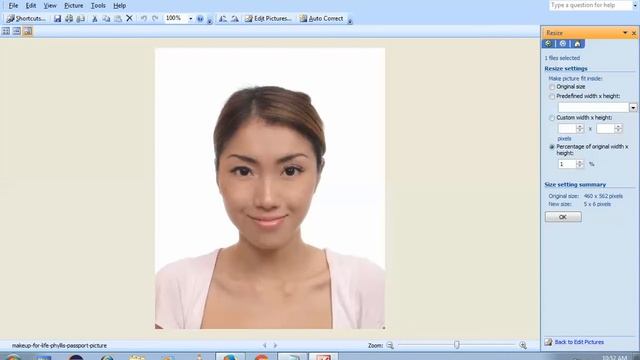Open the predefined size dropdown arrow

coord(633,108)
